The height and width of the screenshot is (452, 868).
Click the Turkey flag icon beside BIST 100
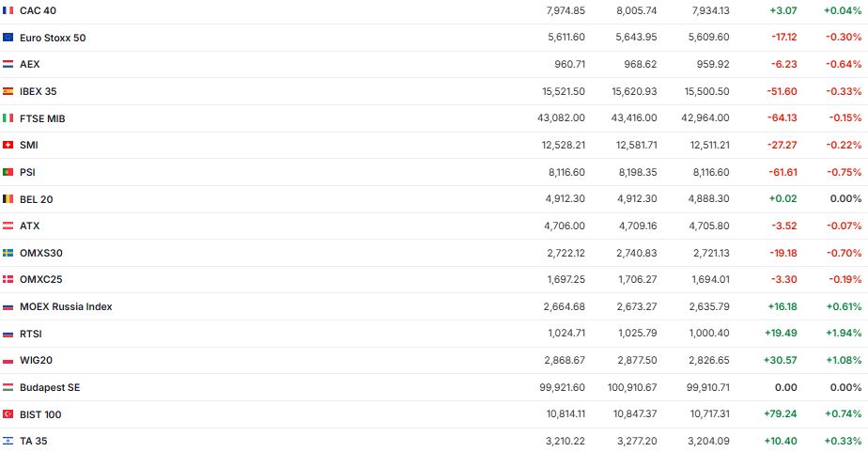[x=8, y=414]
